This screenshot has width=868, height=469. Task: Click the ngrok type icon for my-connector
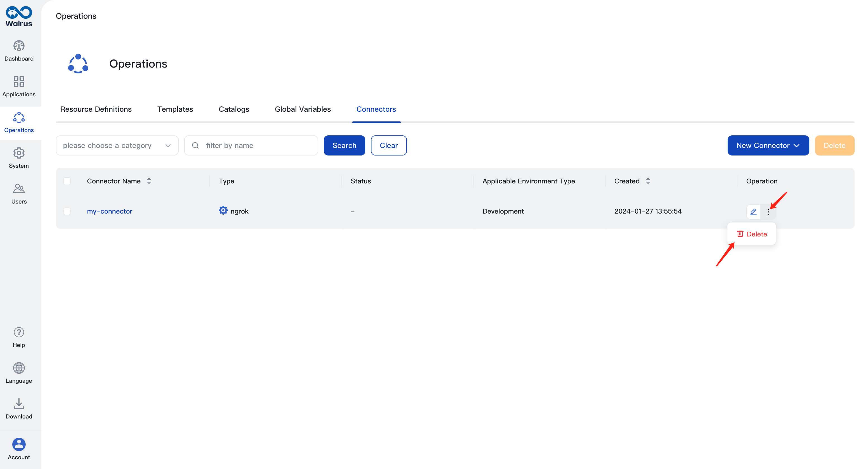222,211
